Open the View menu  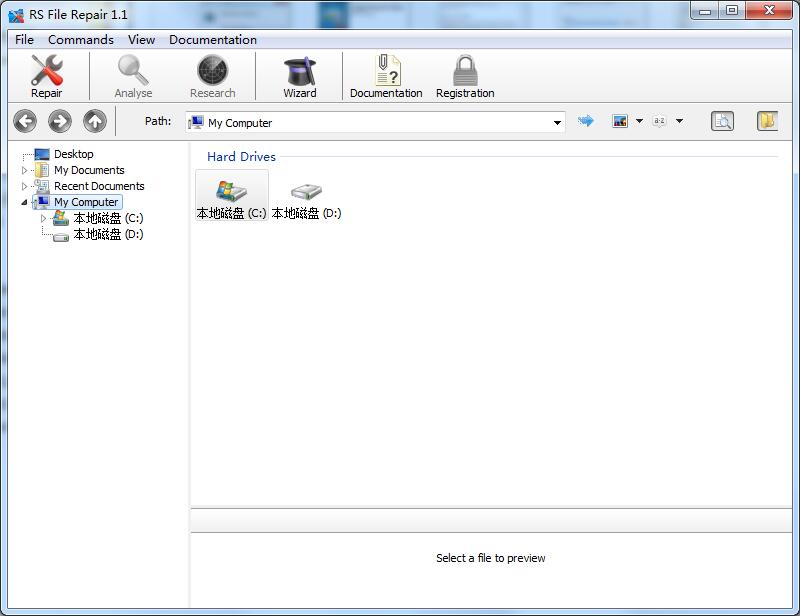[141, 40]
